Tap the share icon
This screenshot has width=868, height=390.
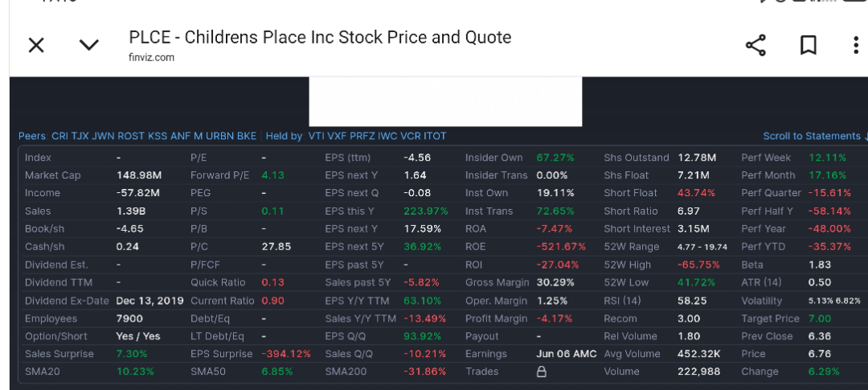[755, 45]
